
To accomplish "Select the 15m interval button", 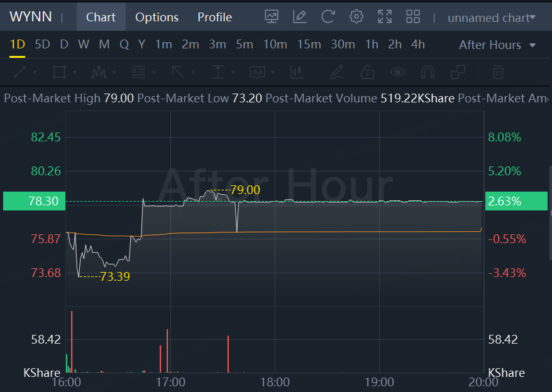I will 309,45.
